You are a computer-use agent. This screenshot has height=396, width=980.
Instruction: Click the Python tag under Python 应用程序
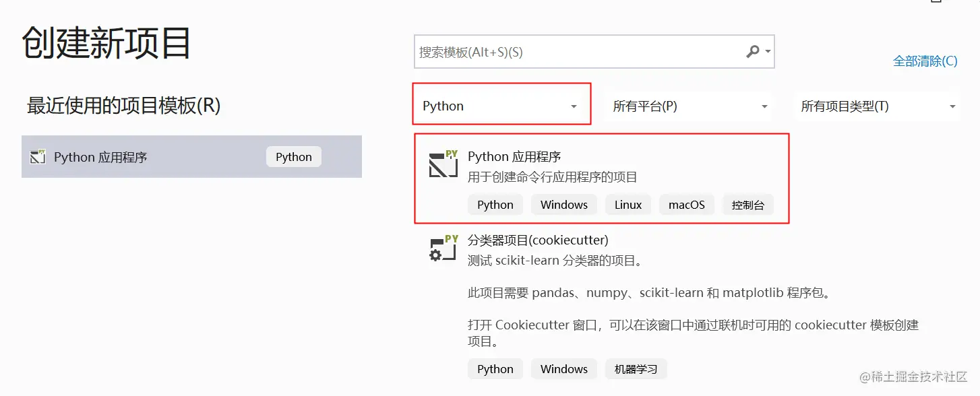click(x=495, y=205)
